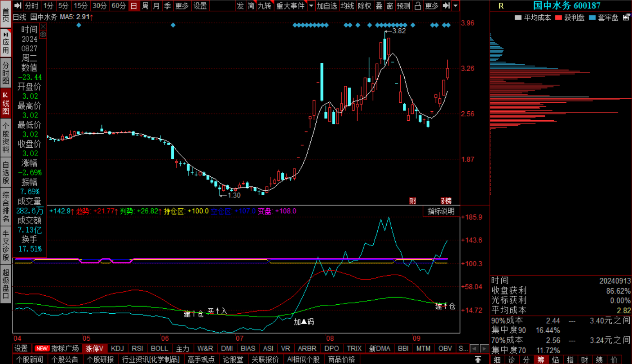Select the 财 panel icon at bottom right
The height and width of the screenshot is (364, 632).
(x=585, y=360)
